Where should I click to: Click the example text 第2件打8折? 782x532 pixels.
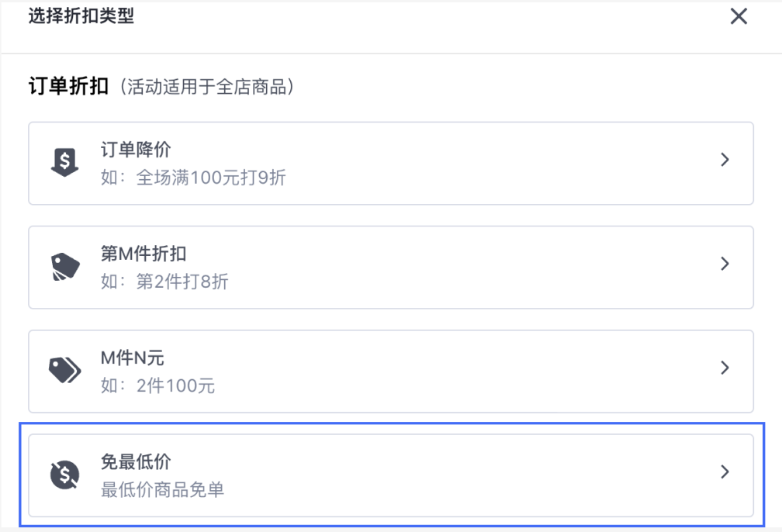pos(182,282)
